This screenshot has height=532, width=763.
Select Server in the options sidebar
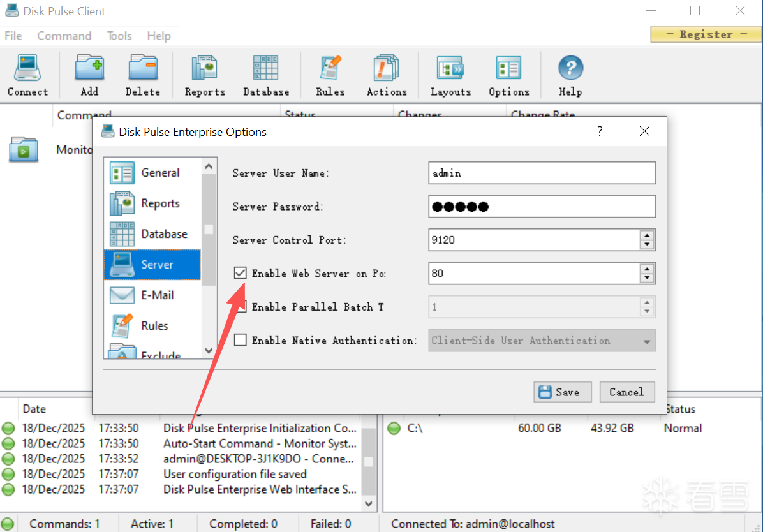pos(152,264)
